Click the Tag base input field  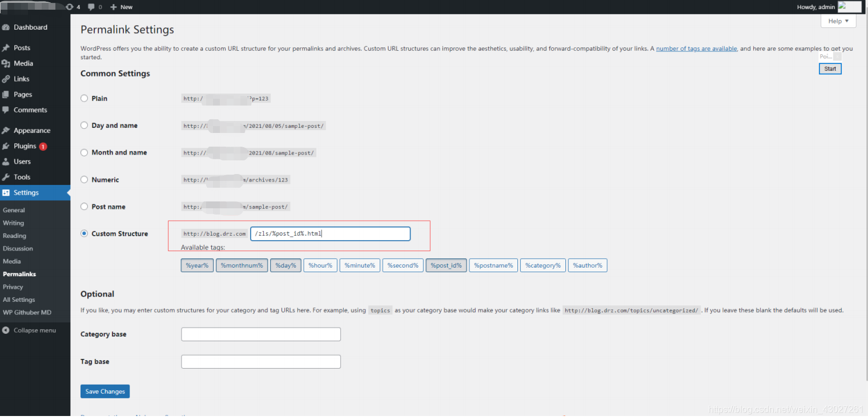[261, 362]
